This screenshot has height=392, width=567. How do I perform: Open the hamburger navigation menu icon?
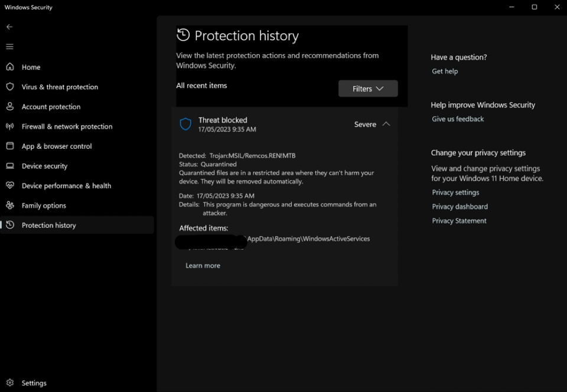click(x=10, y=47)
